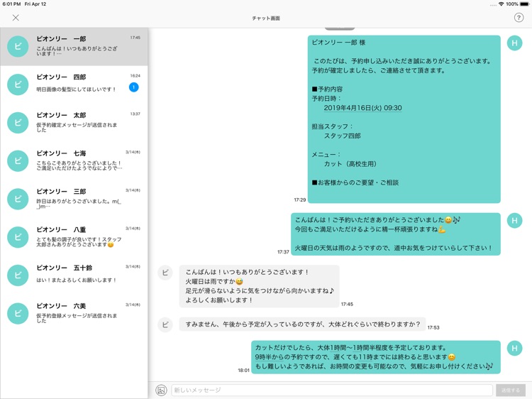Tap the 6:01 PM clock in status bar
This screenshot has width=532, height=399.
[11, 4]
